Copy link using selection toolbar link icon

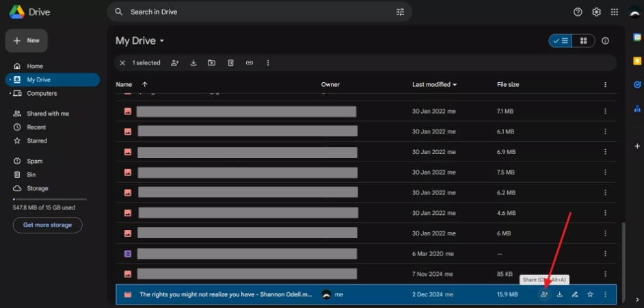[x=250, y=63]
